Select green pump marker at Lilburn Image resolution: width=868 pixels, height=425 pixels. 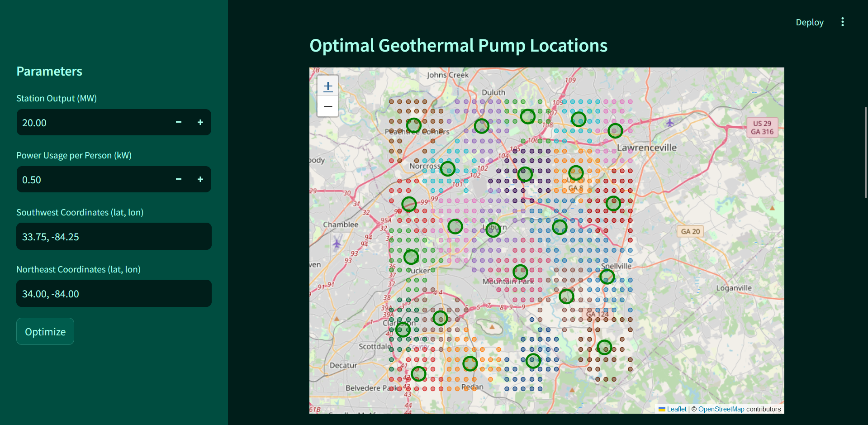(493, 230)
